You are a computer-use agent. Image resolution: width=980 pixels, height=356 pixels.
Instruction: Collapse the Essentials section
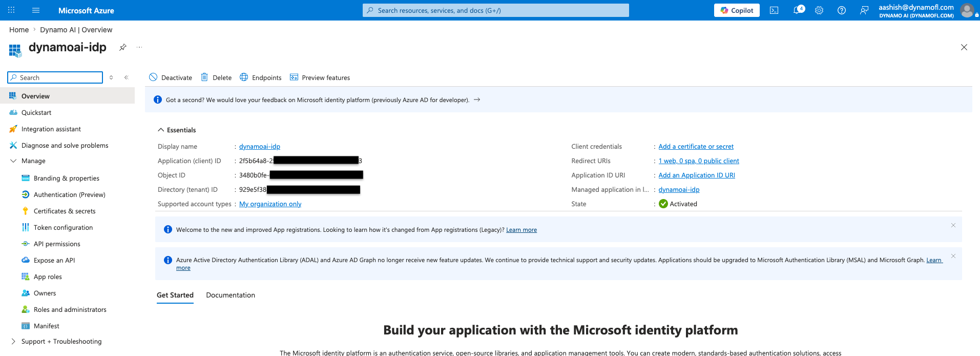177,130
